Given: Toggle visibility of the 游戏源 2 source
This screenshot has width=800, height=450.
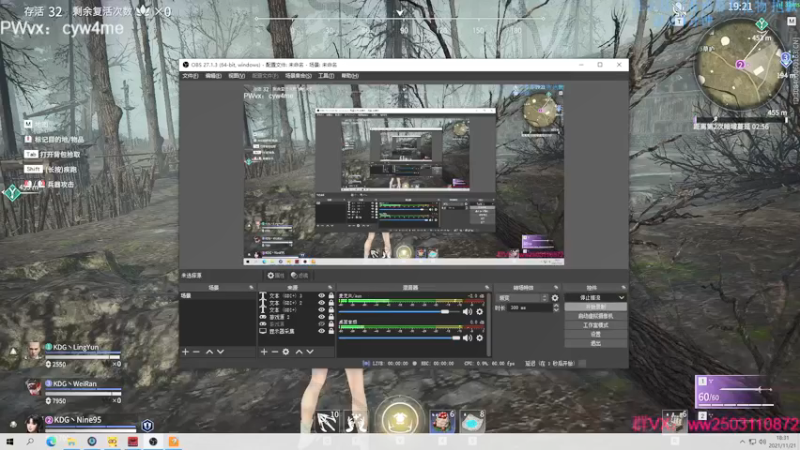Looking at the screenshot, I should [321, 317].
